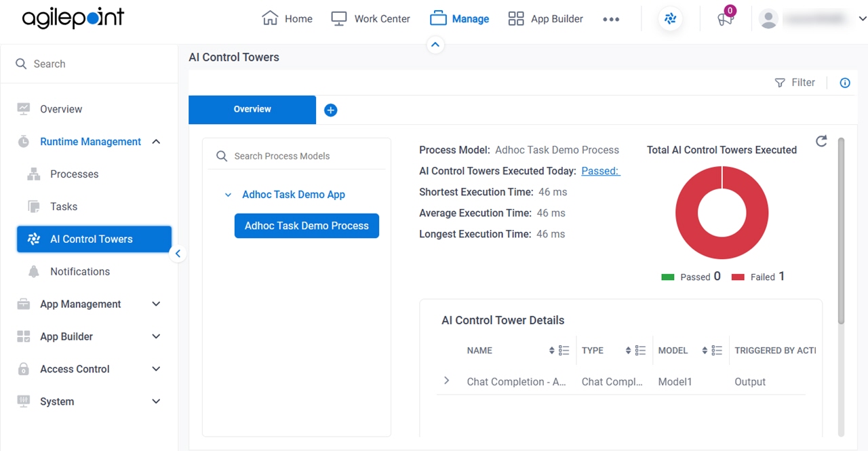Open TYPE column filter menu
The height and width of the screenshot is (451, 868).
[x=640, y=351]
